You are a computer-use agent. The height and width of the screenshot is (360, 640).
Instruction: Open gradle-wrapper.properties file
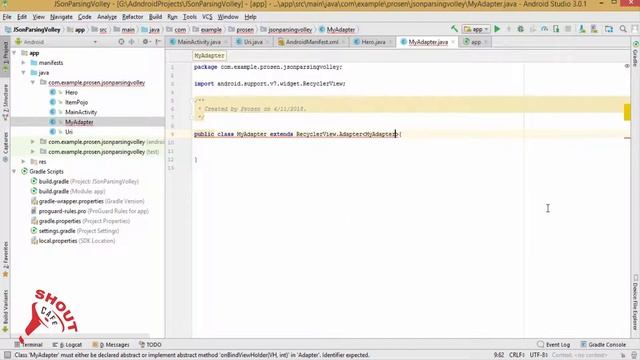[91, 201]
